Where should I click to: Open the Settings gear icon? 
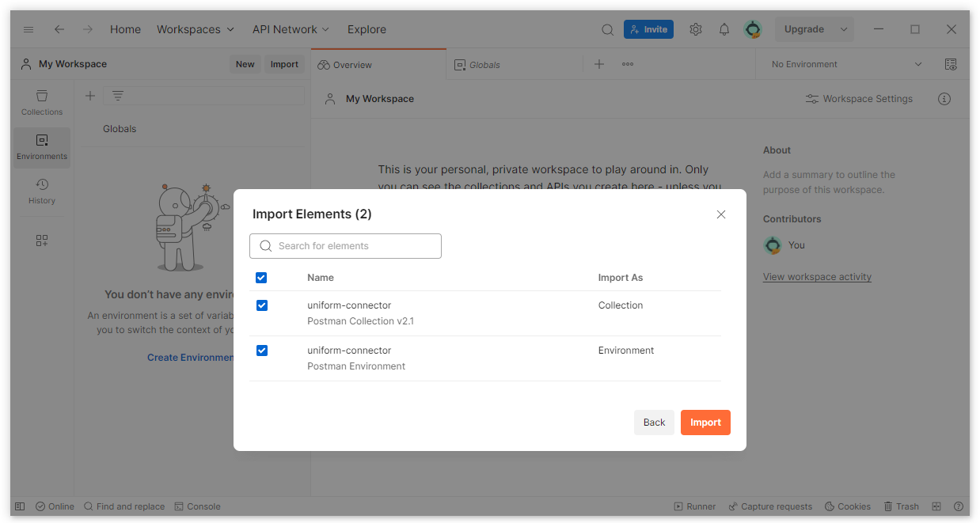[x=695, y=29]
